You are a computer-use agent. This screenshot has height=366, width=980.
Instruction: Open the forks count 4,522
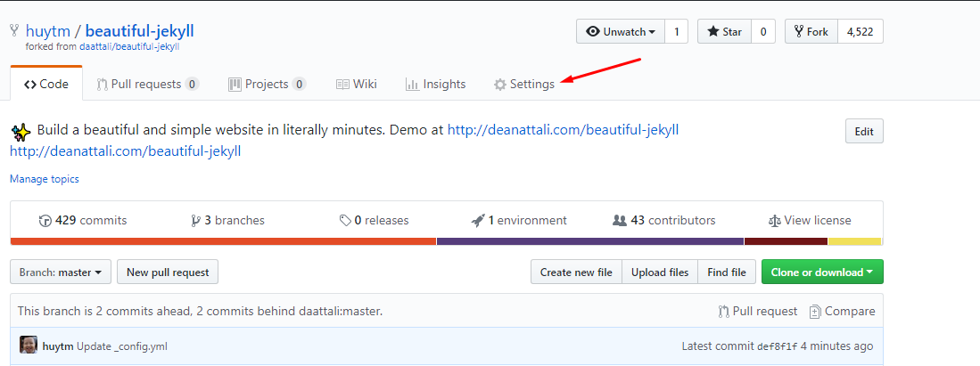click(860, 31)
